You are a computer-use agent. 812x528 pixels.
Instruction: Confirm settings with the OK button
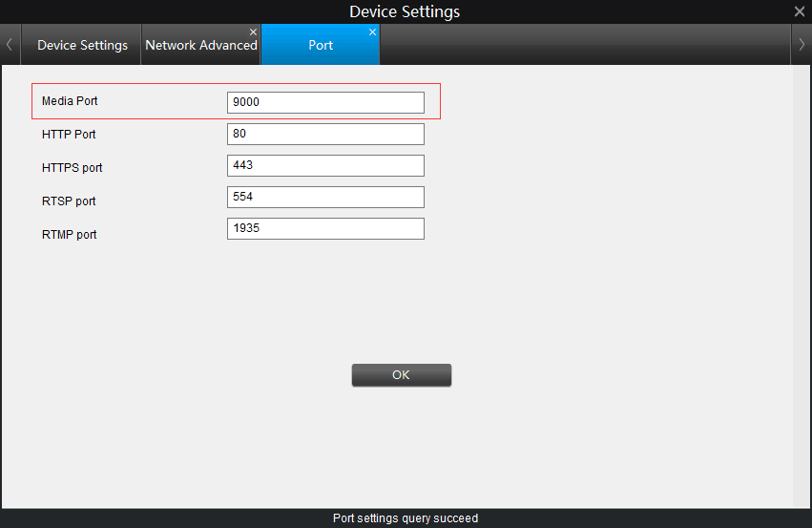pyautogui.click(x=402, y=375)
